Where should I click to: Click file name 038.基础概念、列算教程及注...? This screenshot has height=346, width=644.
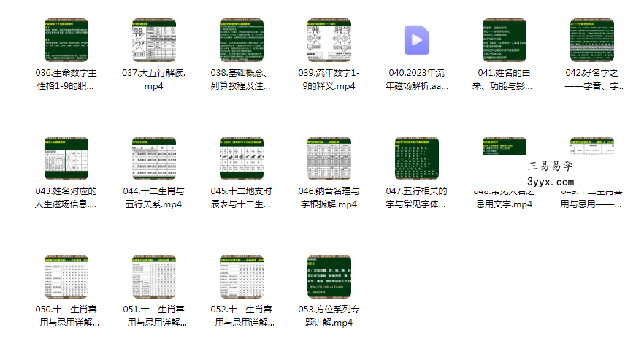241,80
